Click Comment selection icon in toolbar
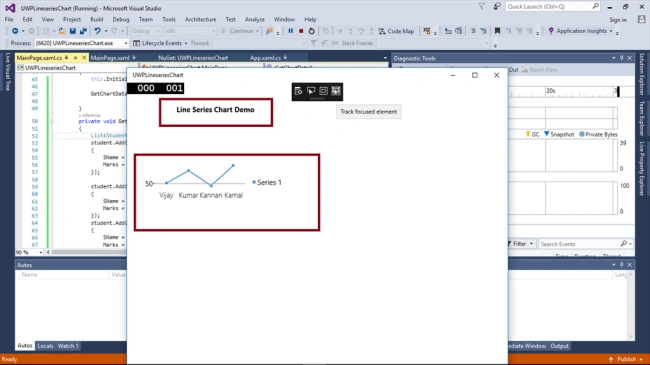The image size is (650, 365). pos(473,31)
